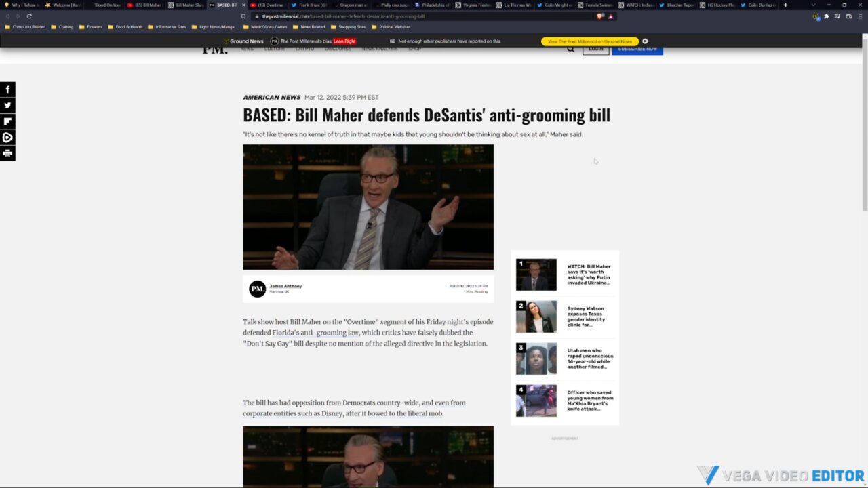Switch to the 'Lia Thomas' tab
Viewport: 868px width, 488px height.
(x=514, y=5)
